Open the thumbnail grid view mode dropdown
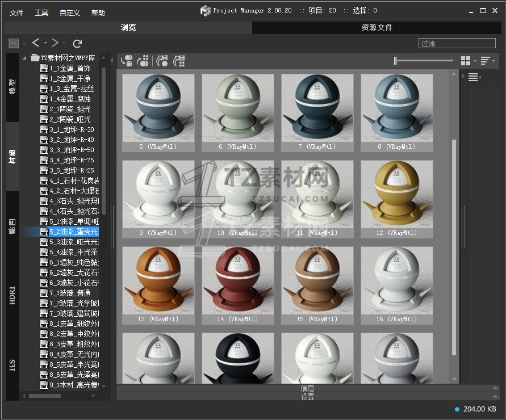The image size is (506, 420). pyautogui.click(x=468, y=61)
